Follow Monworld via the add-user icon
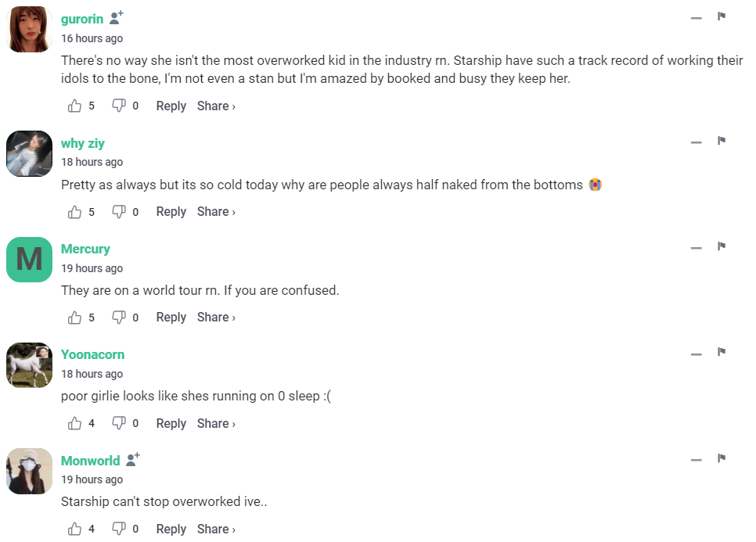This screenshot has width=756, height=542. (x=133, y=459)
